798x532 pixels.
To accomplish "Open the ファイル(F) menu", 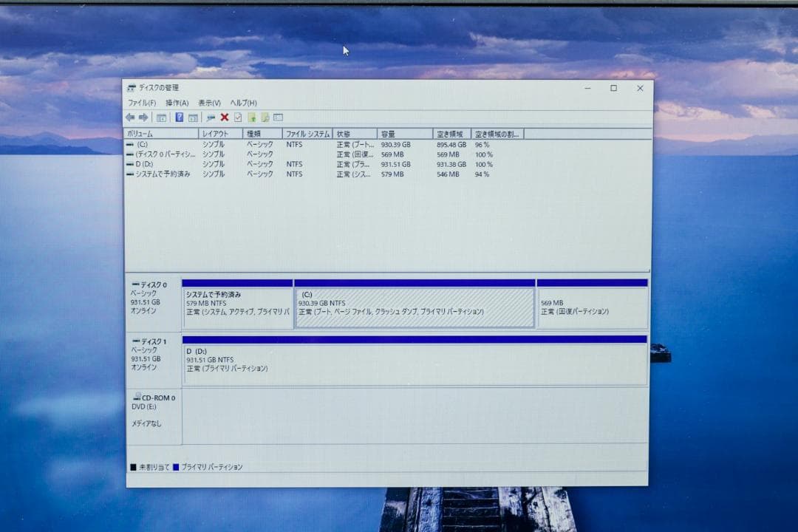I will [144, 103].
